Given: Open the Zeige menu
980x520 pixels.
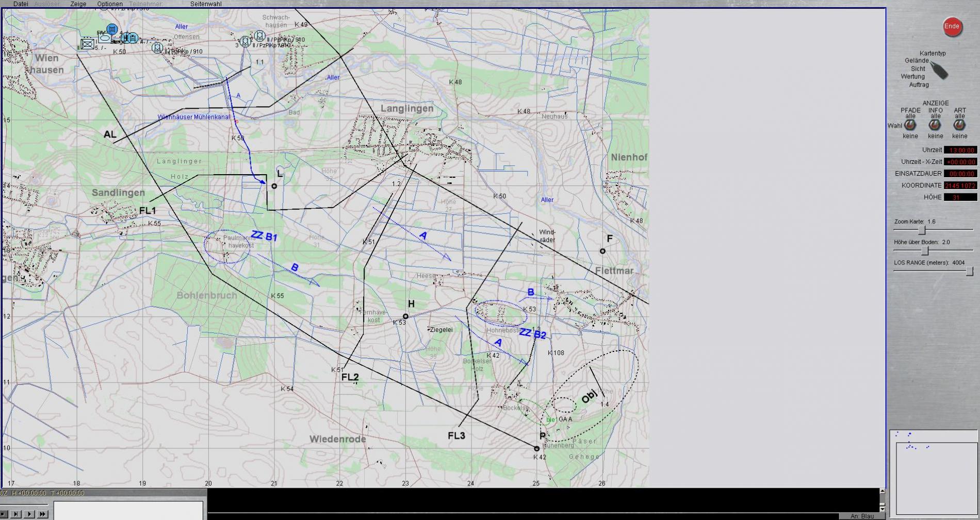Looking at the screenshot, I should tap(78, 4).
